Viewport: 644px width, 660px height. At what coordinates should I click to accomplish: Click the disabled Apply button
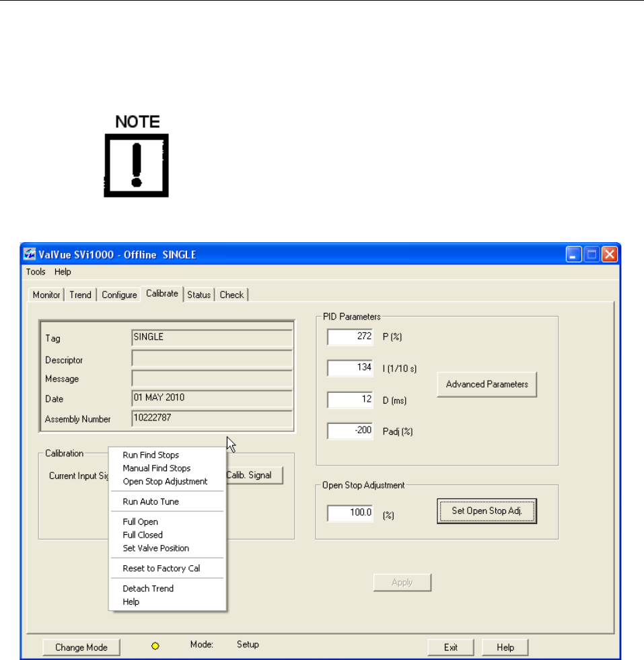point(402,583)
